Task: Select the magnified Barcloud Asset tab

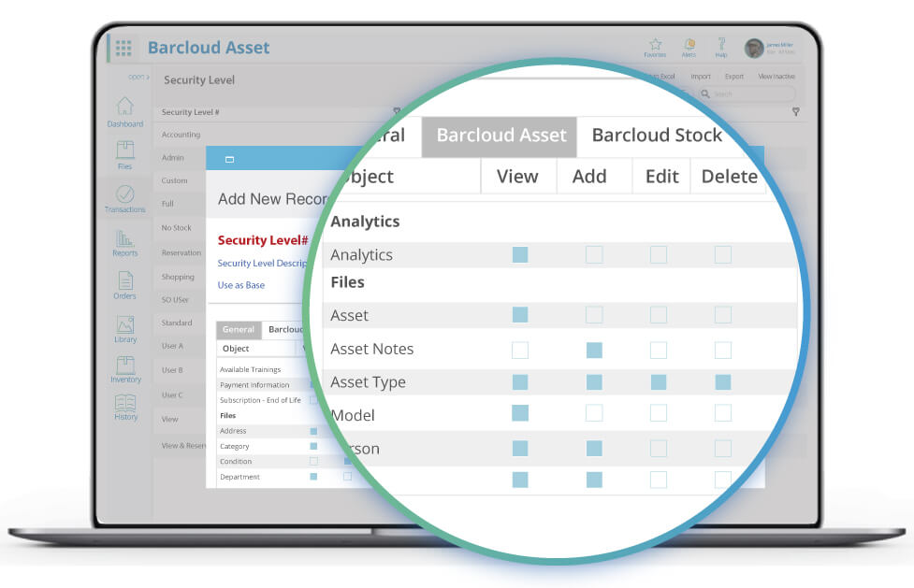Action: 500,136
